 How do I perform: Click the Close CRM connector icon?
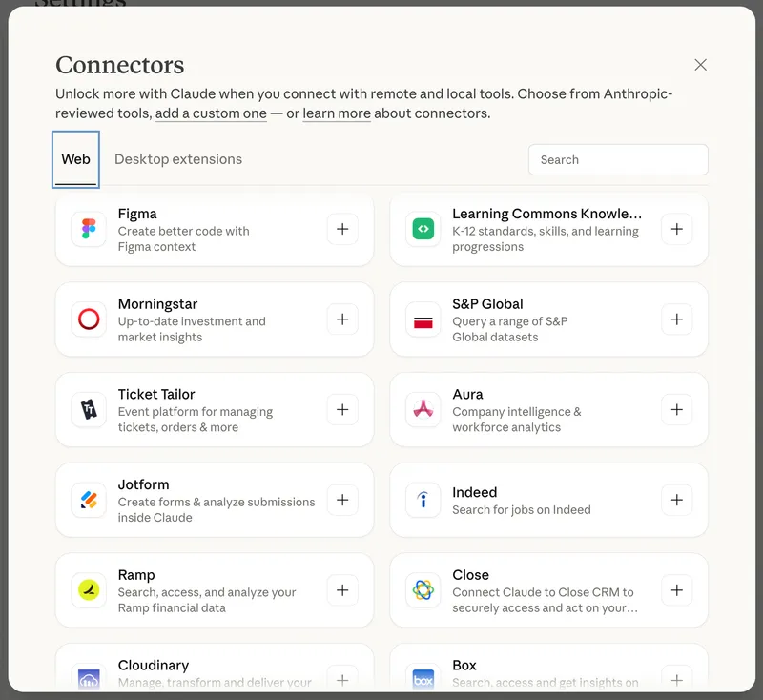[x=423, y=590]
